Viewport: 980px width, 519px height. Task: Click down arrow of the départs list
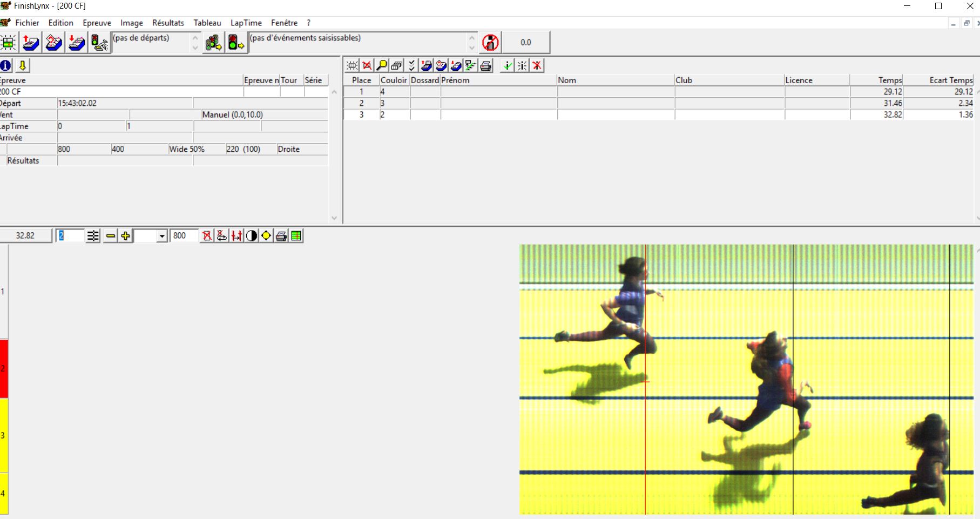point(195,48)
